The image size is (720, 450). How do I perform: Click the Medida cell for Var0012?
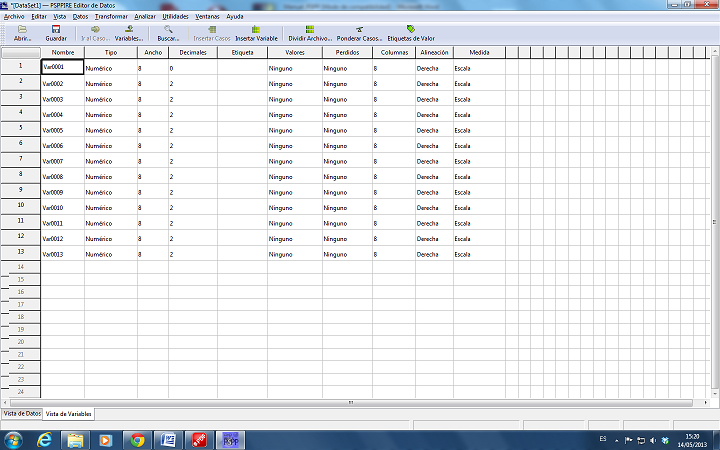(x=479, y=239)
